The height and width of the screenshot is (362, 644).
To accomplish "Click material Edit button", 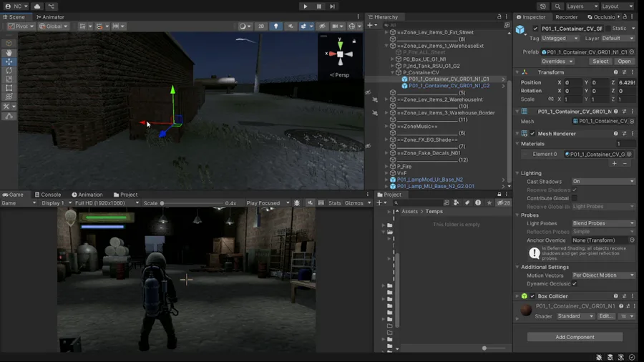I will pyautogui.click(x=606, y=316).
